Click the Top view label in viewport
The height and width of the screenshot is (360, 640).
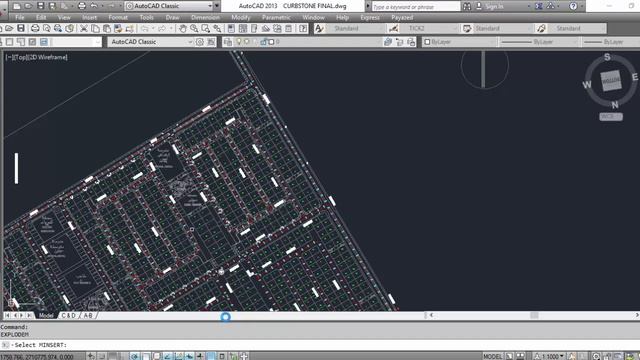pyautogui.click(x=21, y=57)
